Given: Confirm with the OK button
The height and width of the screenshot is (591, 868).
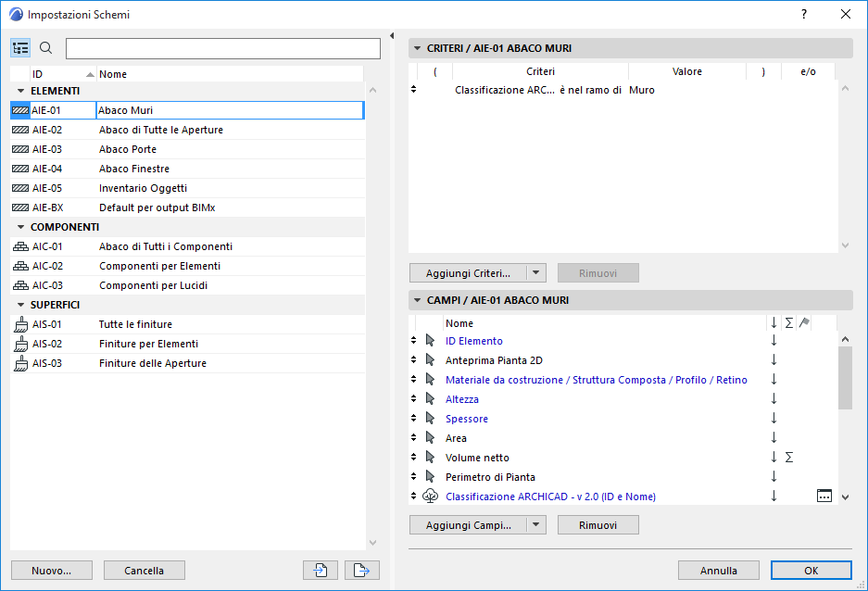Looking at the screenshot, I should coord(811,571).
